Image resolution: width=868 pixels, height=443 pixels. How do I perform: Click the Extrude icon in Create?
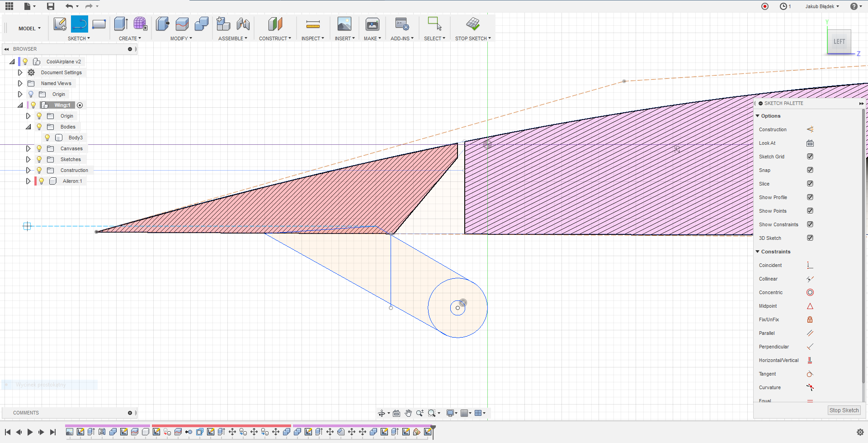(x=121, y=24)
